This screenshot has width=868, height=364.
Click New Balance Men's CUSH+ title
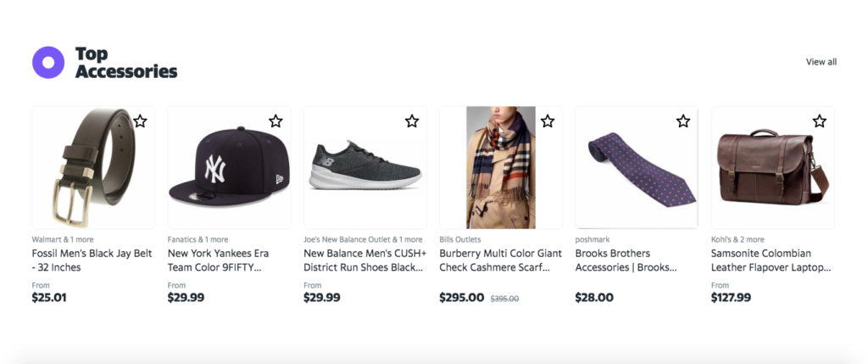(365, 260)
